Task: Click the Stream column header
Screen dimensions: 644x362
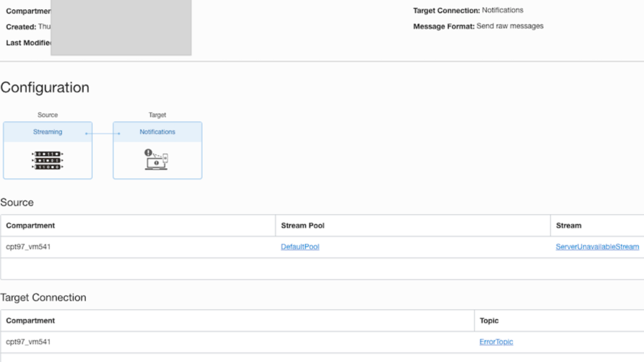Action: click(x=569, y=225)
